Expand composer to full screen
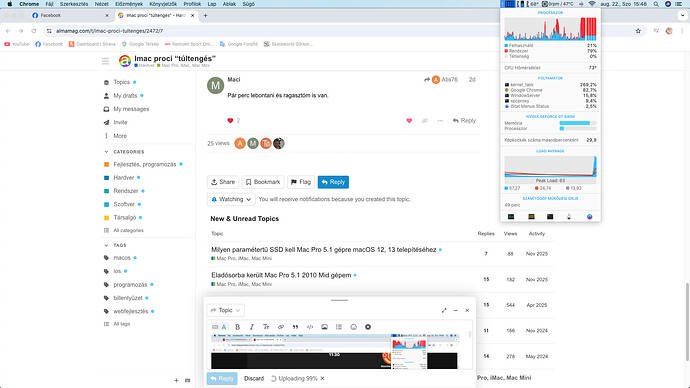The height and width of the screenshot is (388, 690). [444, 311]
